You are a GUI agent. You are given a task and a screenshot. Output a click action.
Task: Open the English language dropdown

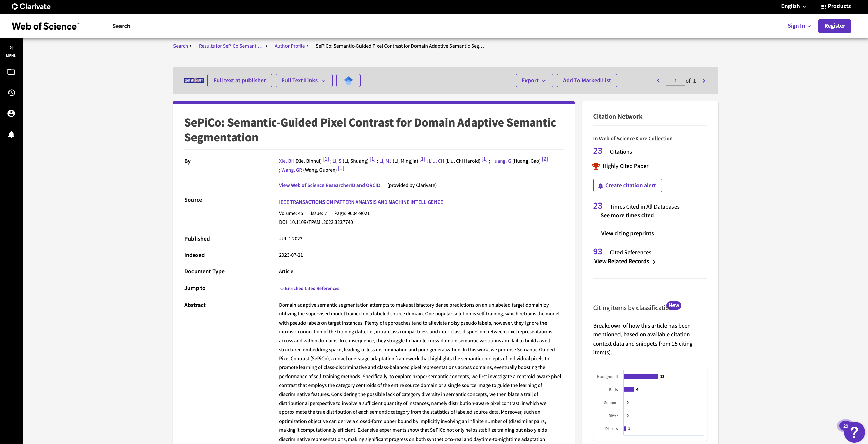[x=793, y=6]
